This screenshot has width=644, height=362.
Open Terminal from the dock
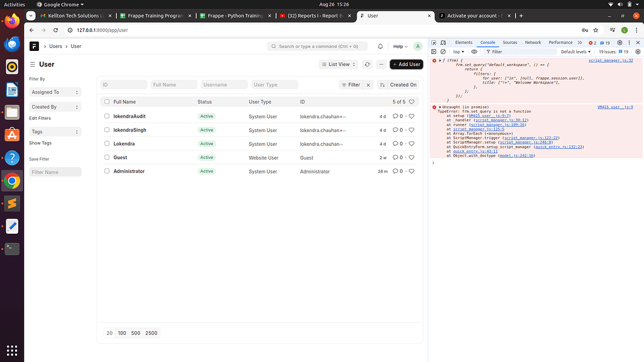pos(12,249)
